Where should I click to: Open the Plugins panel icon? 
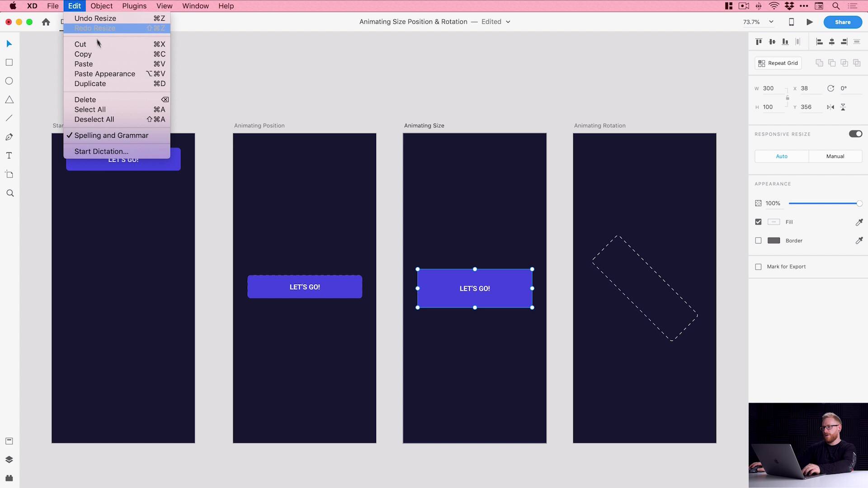point(9,478)
